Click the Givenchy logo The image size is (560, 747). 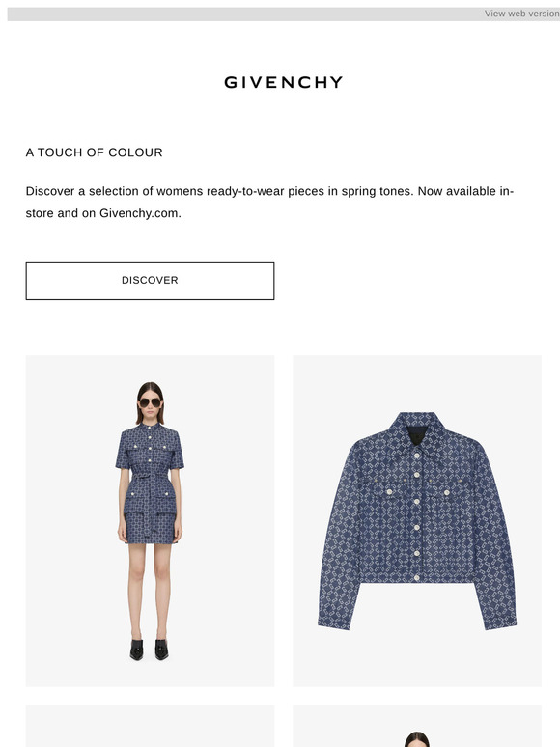(284, 82)
